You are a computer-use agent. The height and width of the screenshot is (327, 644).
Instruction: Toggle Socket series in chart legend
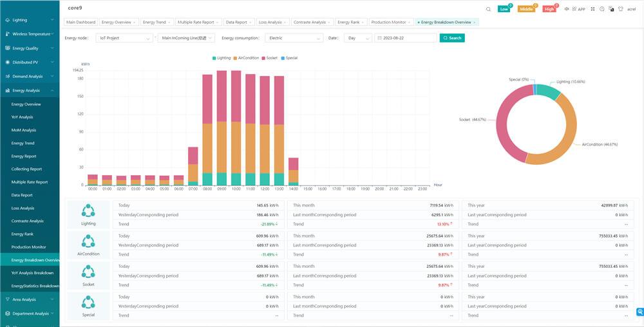(269, 58)
